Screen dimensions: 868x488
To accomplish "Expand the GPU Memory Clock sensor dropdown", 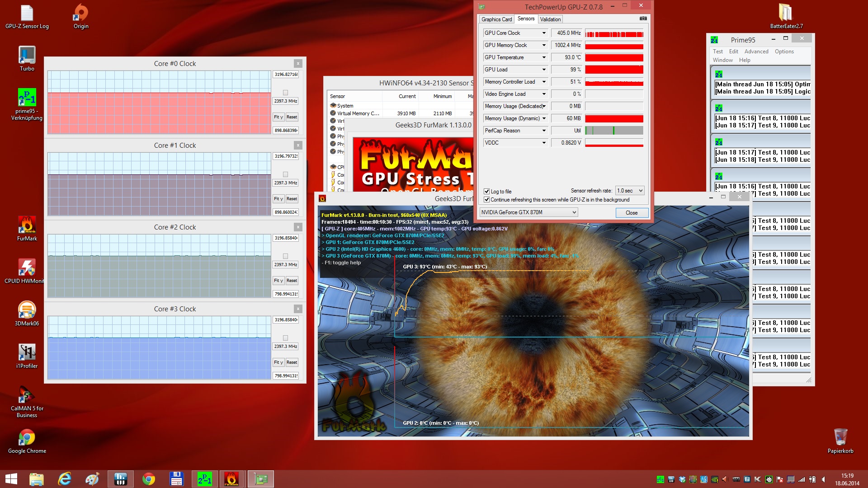I will click(x=544, y=45).
